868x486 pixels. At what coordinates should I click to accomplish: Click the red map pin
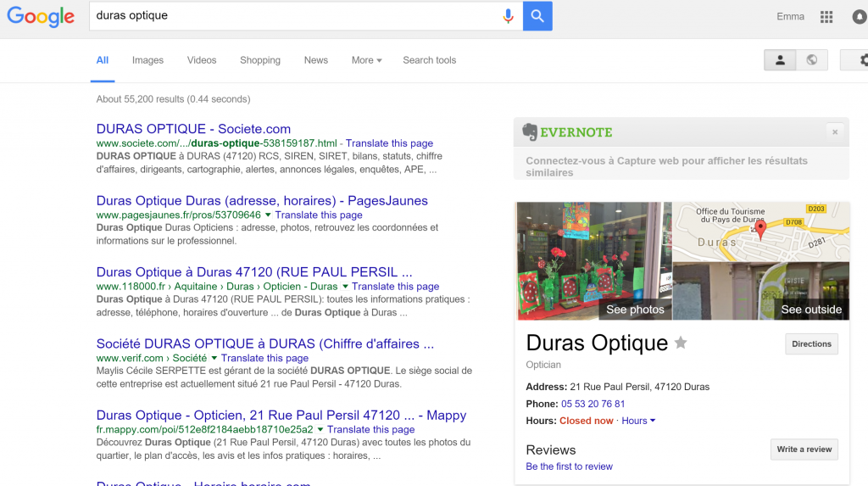pos(760,229)
